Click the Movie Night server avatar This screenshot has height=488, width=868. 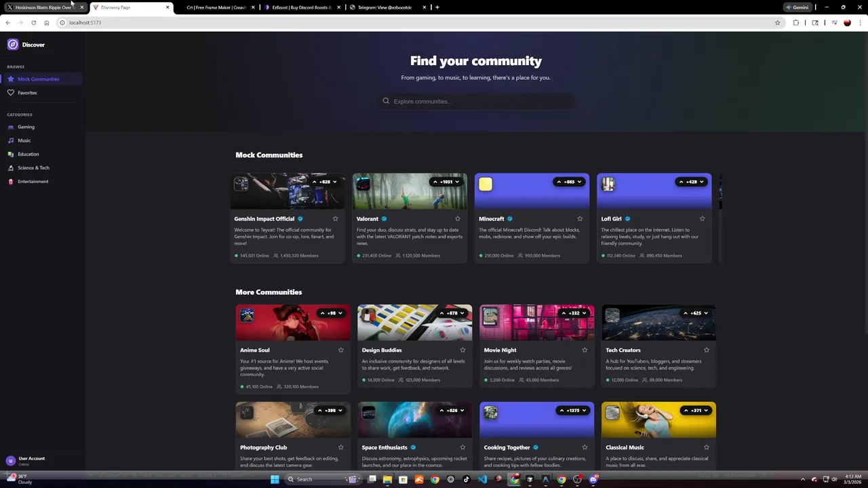click(x=490, y=315)
